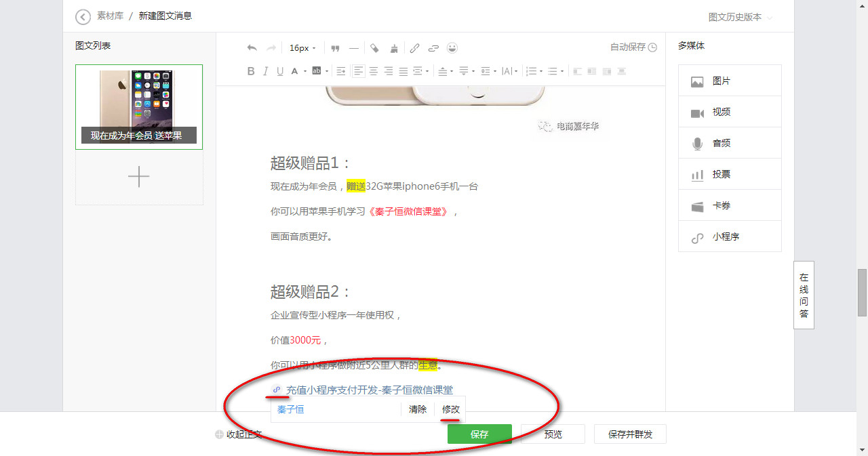
Task: Click the green 保存 button
Action: (x=479, y=434)
